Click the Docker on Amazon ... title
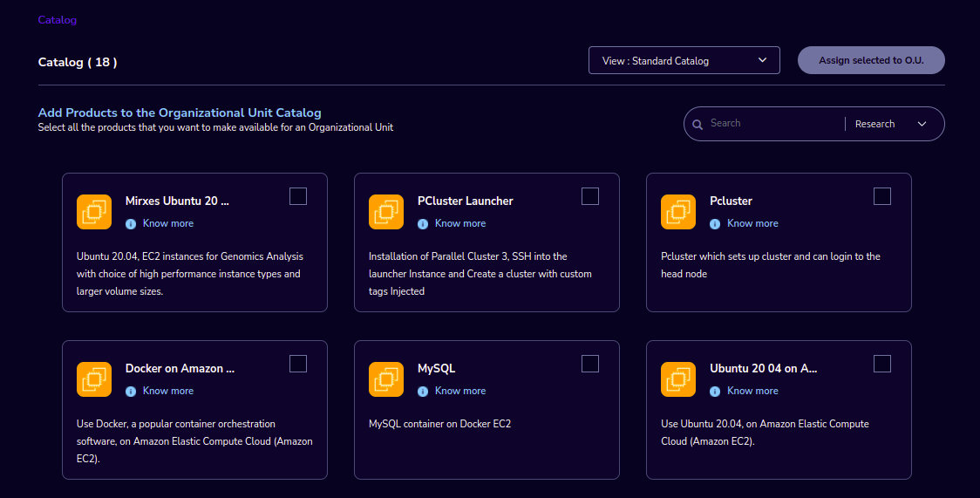 pyautogui.click(x=180, y=369)
